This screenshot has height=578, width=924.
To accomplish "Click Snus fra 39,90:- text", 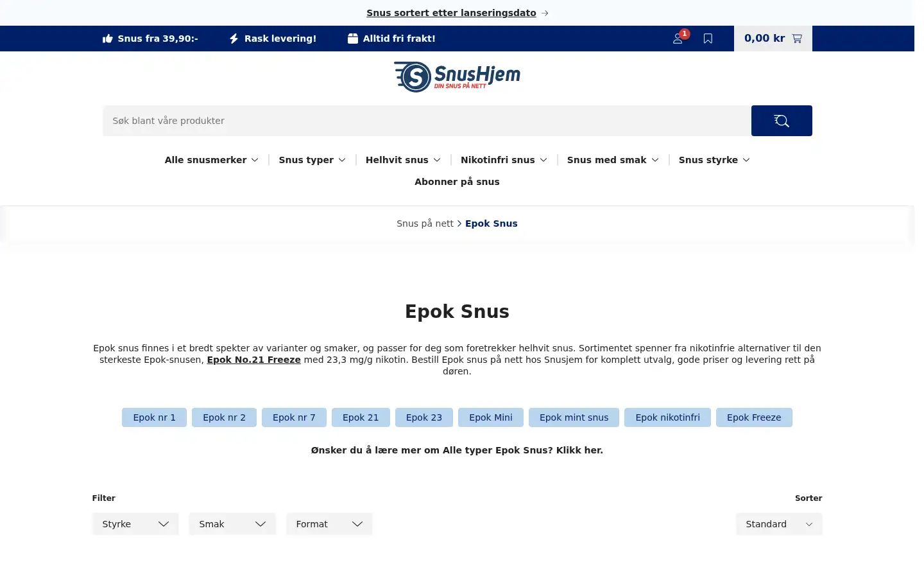I will point(158,39).
